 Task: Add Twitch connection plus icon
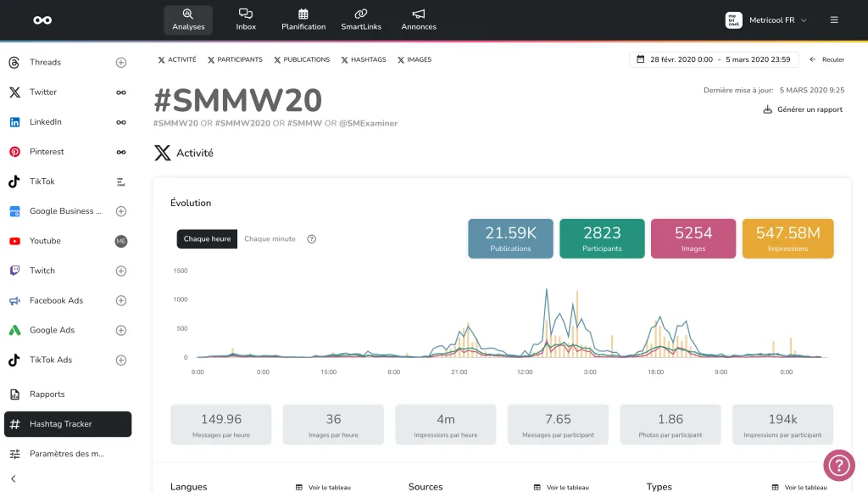point(121,271)
